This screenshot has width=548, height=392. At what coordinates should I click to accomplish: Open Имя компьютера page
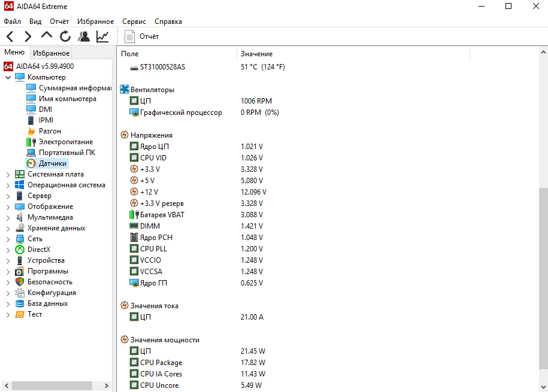(68, 99)
